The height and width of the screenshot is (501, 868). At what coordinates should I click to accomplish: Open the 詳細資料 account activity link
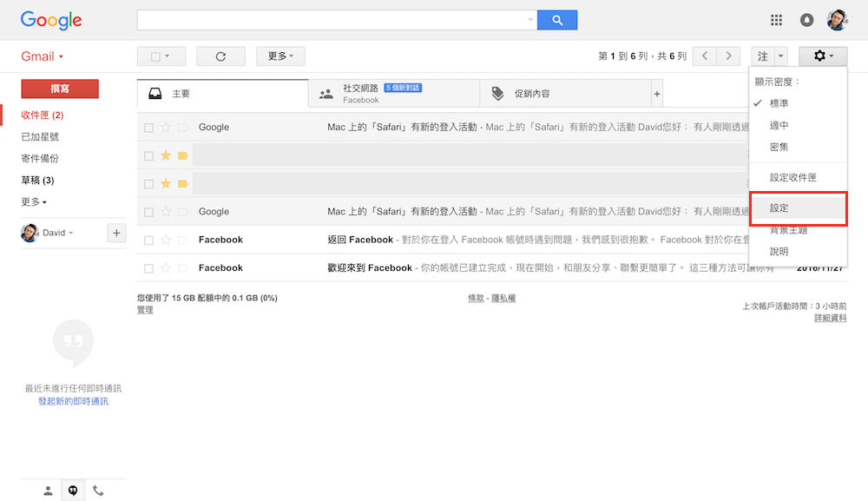pos(830,319)
